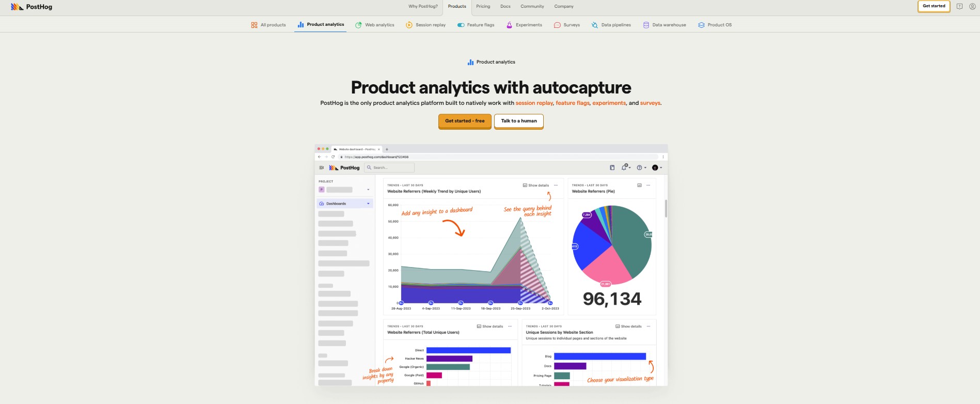Click the Hacker News bar label
This screenshot has width=980, height=404.
coord(414,359)
